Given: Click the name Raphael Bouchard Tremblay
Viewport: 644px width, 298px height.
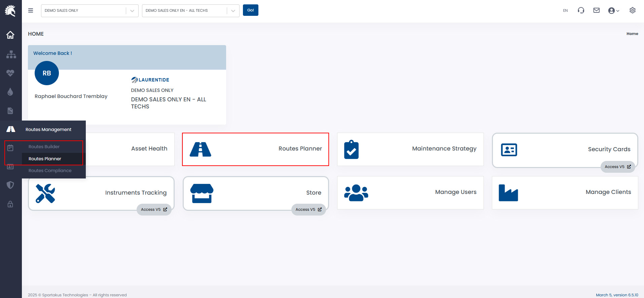Looking at the screenshot, I should point(71,96).
